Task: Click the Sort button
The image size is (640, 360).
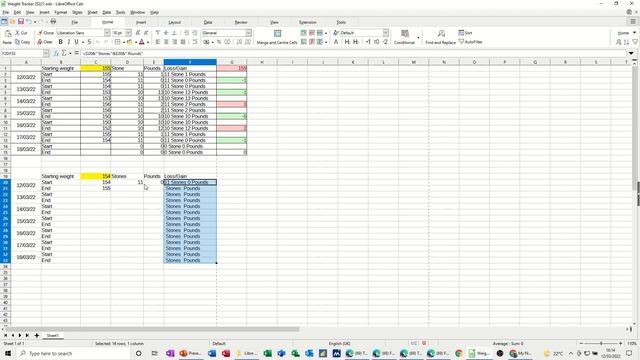Action: (465, 33)
